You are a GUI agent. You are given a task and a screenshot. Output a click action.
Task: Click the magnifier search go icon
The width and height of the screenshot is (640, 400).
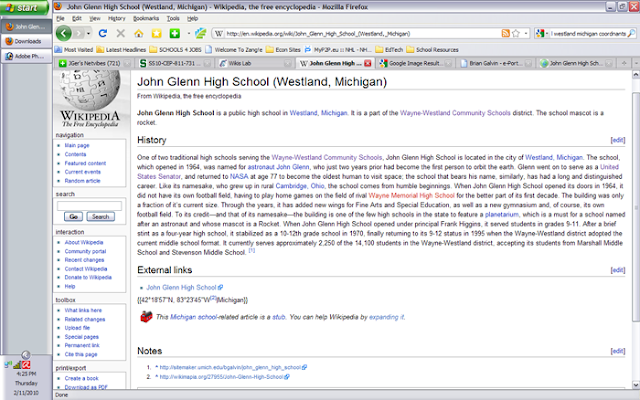coord(631,33)
